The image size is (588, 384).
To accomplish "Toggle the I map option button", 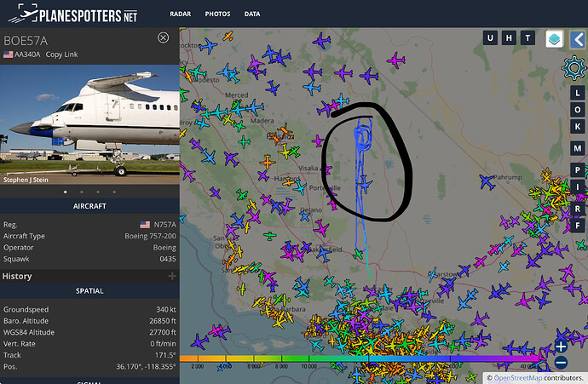I will pos(578,186).
